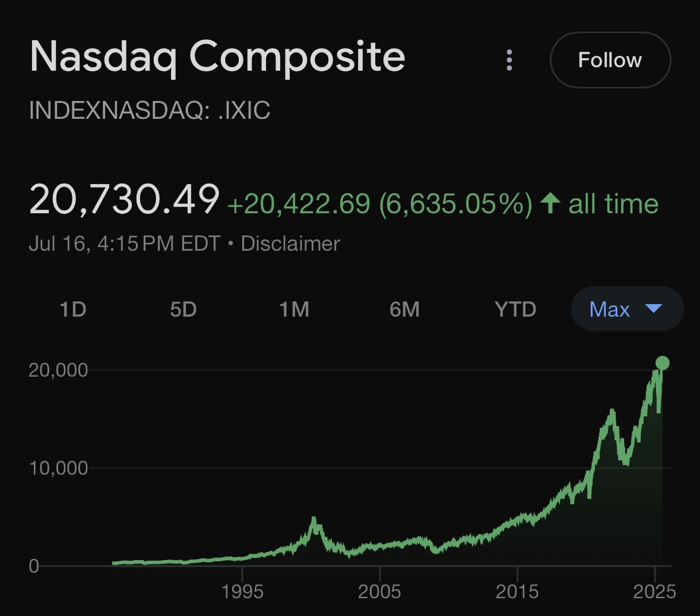Switch to the 5D chart range
Viewport: 700px width, 616px height.
(183, 309)
